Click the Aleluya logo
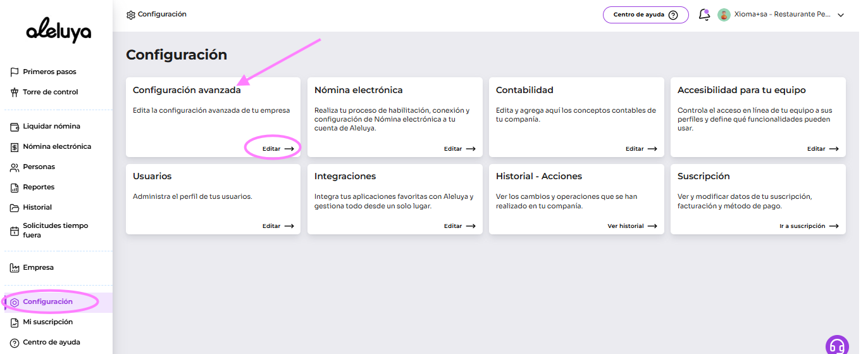 tap(58, 32)
